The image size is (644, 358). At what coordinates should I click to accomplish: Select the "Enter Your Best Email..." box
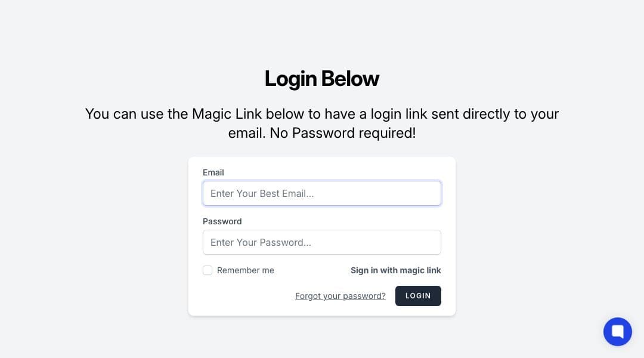point(321,193)
